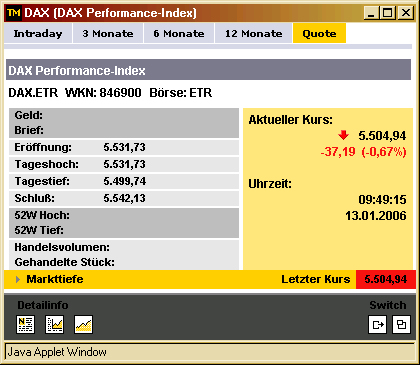Maximize the DAX window
Image resolution: width=420 pixels, height=365 pixels.
point(387,13)
